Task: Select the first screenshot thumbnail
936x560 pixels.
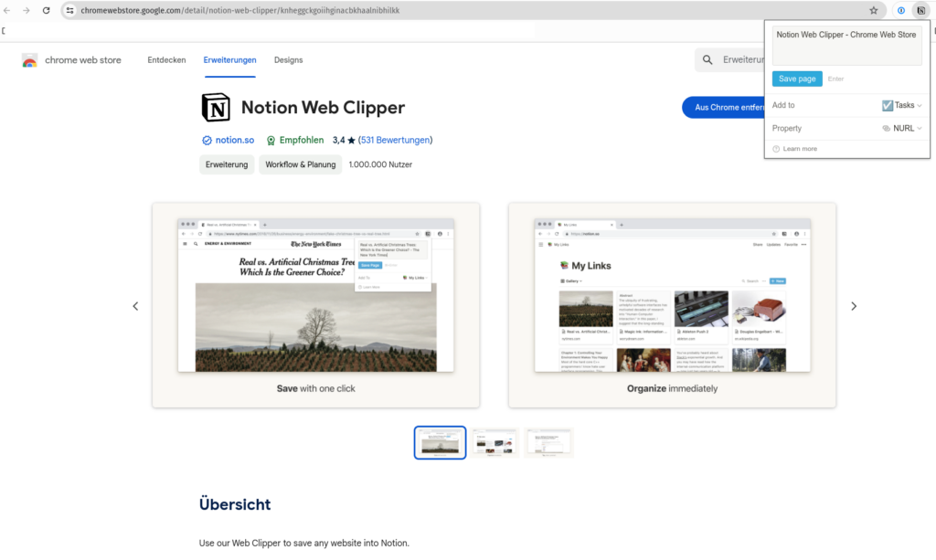Action: click(x=440, y=442)
